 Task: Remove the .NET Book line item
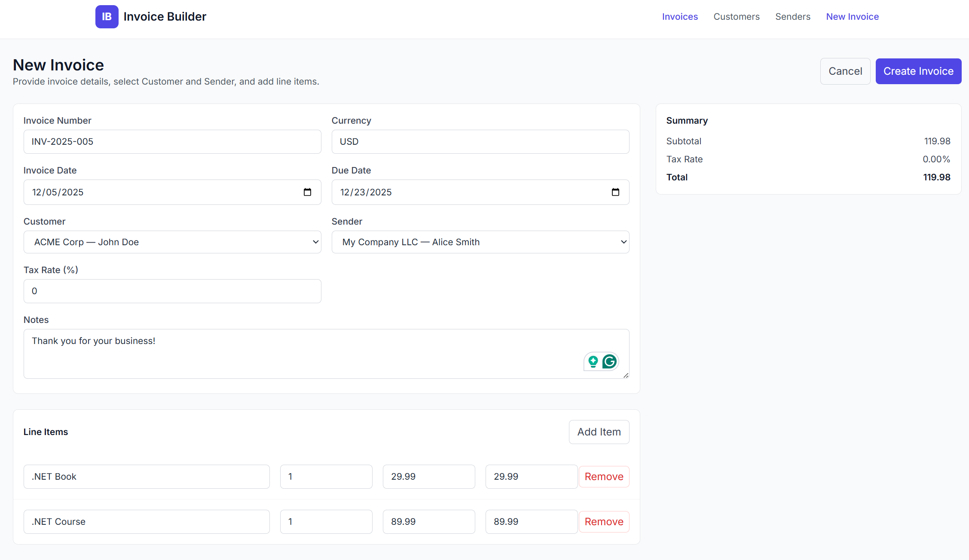point(604,476)
